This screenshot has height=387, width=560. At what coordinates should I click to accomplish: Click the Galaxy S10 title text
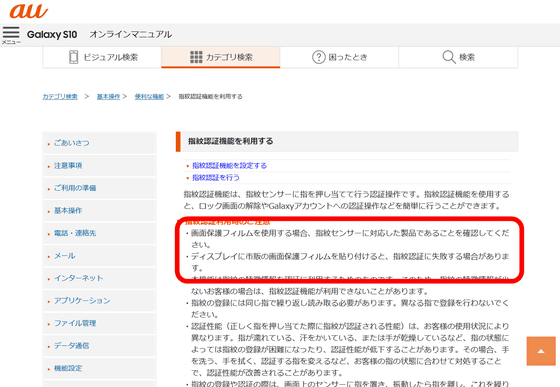[52, 35]
